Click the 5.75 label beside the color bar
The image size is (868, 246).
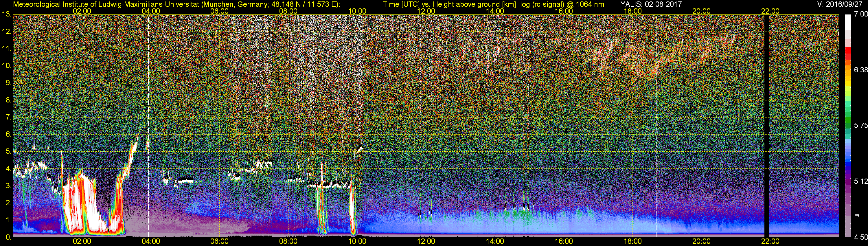860,125
